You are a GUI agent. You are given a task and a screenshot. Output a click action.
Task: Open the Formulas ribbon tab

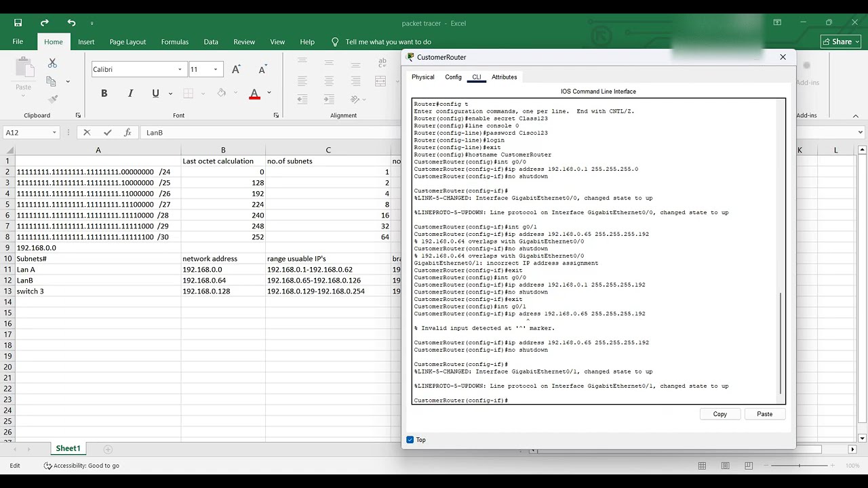click(x=175, y=42)
